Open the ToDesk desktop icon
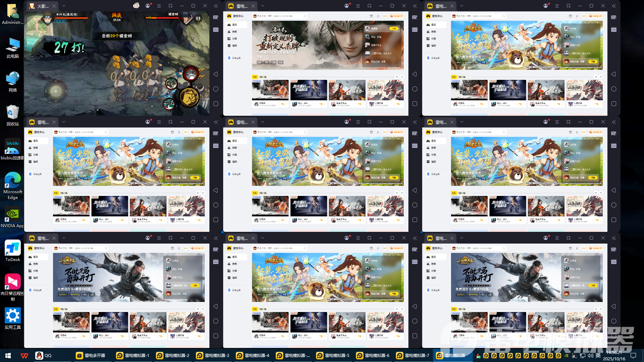The image size is (644, 362). tap(13, 251)
